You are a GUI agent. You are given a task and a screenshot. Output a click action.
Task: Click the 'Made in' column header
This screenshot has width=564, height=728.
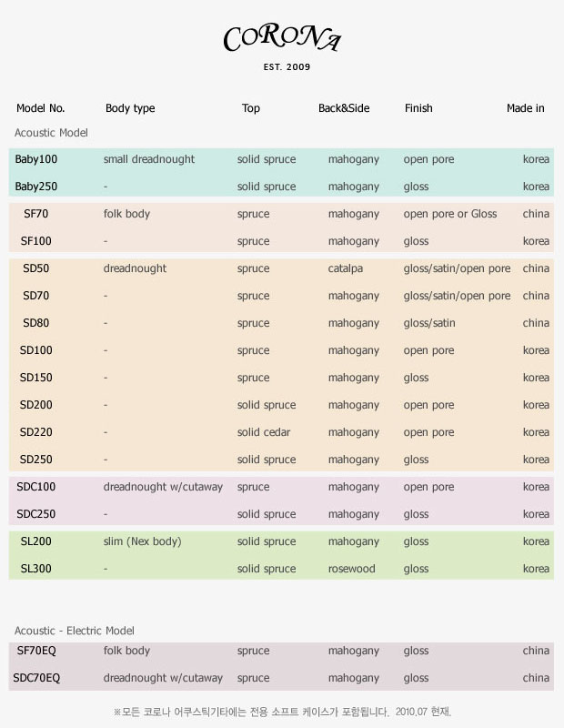coord(526,108)
